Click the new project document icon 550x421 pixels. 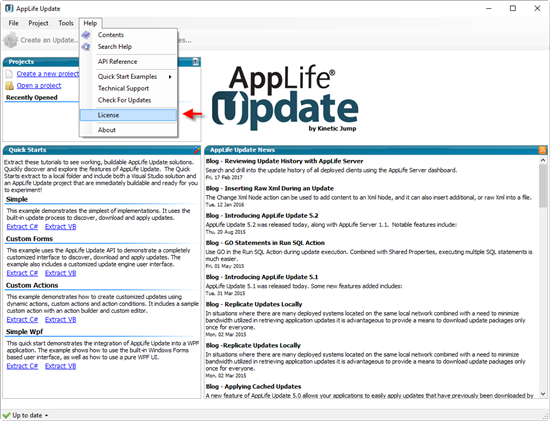(x=9, y=74)
